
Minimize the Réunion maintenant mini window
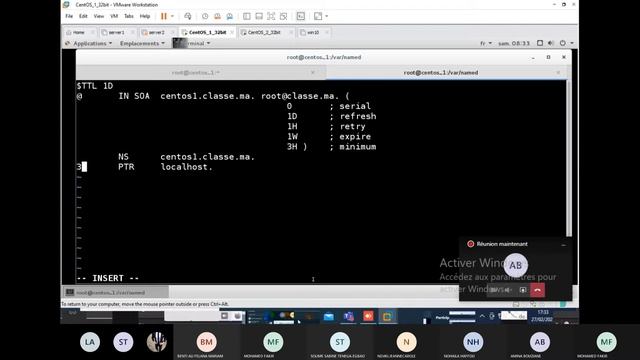(563, 244)
